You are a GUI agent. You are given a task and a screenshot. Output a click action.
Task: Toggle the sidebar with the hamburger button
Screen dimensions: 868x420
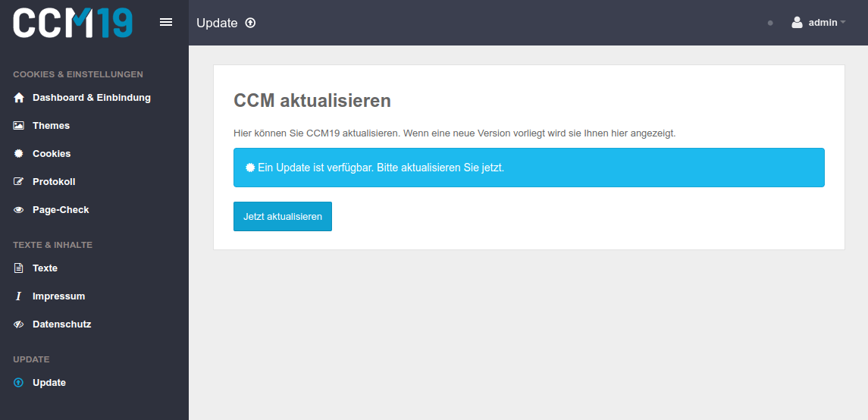click(x=166, y=22)
